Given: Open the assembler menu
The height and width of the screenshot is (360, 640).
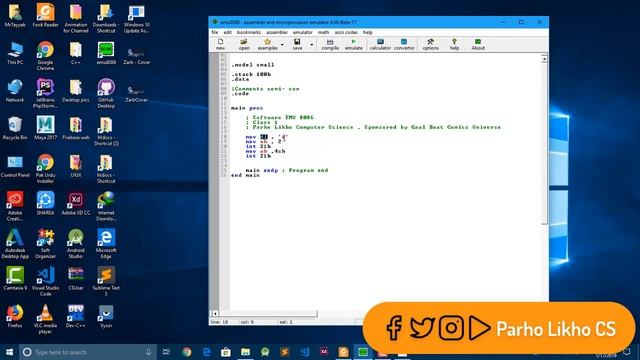Looking at the screenshot, I should tap(277, 32).
